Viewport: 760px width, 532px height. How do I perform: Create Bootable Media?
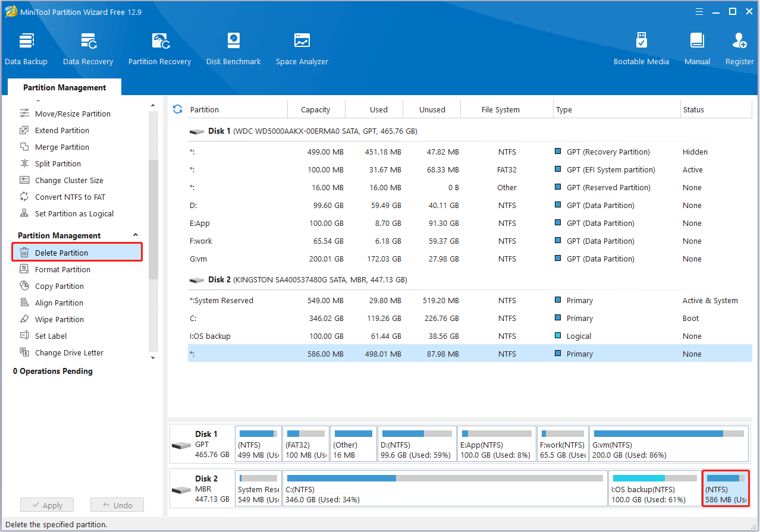[641, 49]
